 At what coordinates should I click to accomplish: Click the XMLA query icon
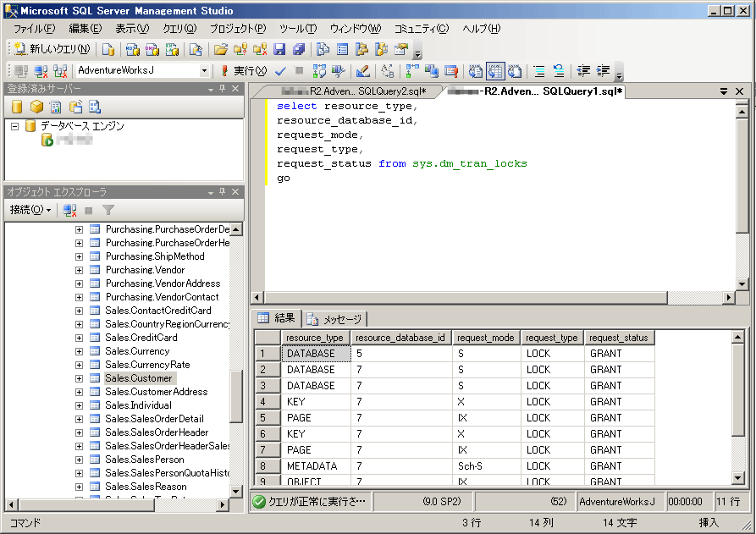pos(172,49)
